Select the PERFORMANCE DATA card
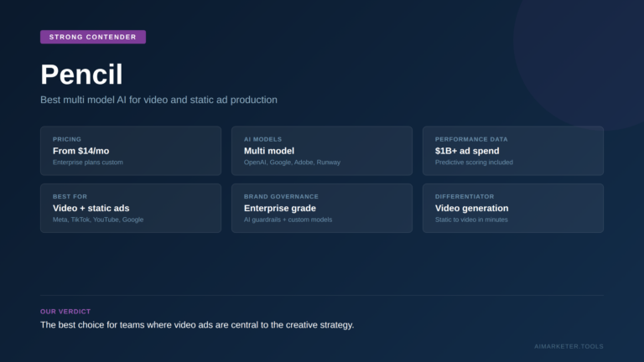 tap(513, 151)
